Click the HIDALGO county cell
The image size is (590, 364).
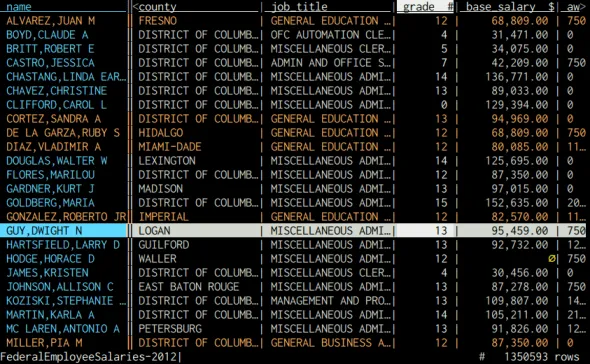(161, 133)
